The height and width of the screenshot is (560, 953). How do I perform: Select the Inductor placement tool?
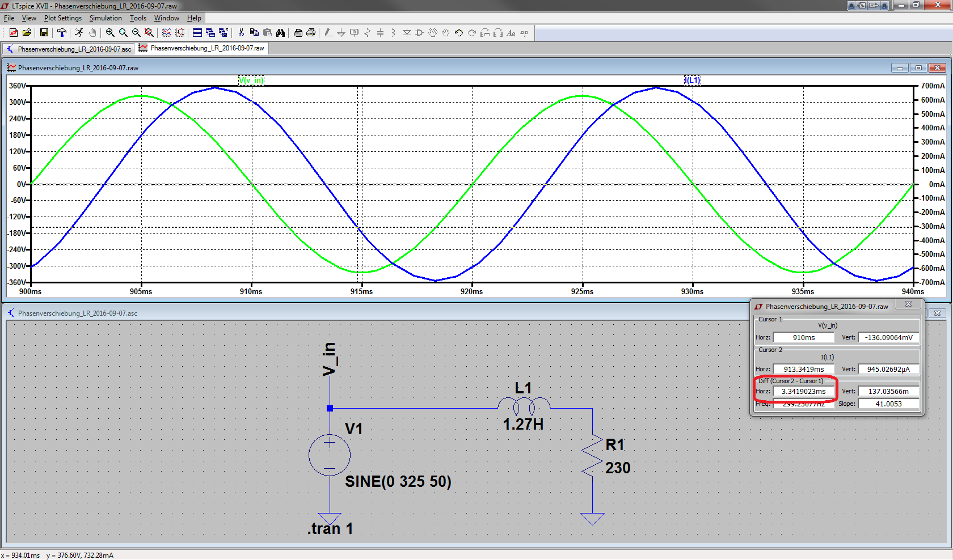pos(394,33)
